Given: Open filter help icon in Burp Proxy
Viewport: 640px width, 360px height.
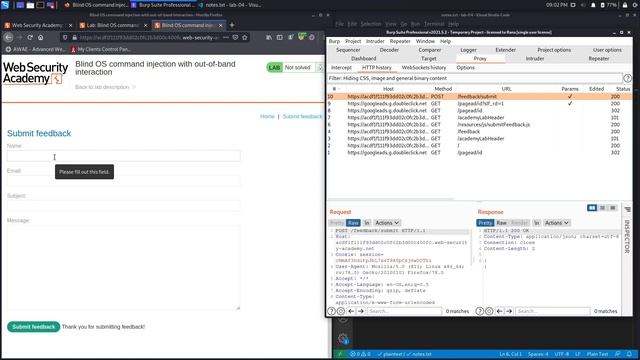Looking at the screenshot, I should click(627, 78).
